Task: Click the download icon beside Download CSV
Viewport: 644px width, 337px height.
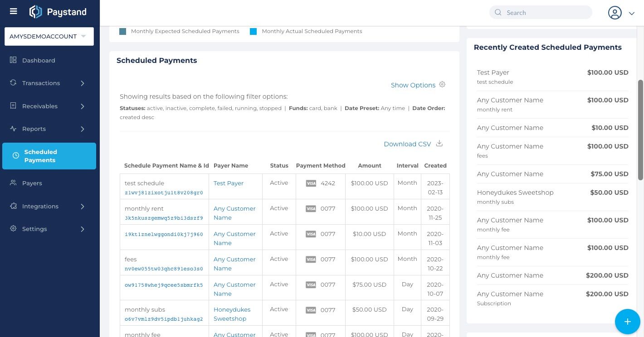Action: [439, 144]
